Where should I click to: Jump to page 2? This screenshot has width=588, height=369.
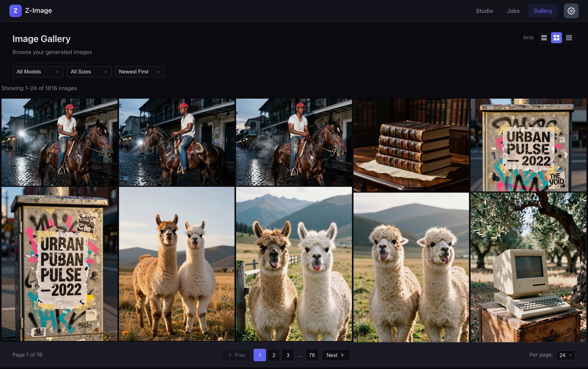click(x=274, y=355)
